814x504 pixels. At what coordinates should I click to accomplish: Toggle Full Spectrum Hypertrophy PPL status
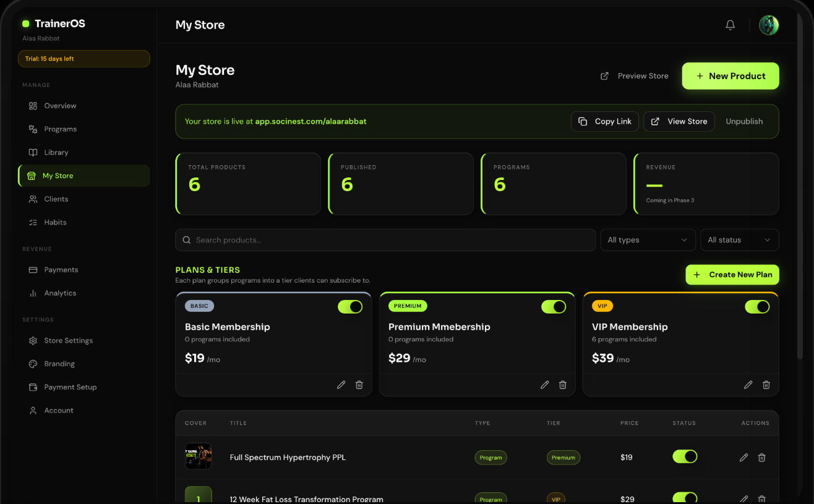685,456
